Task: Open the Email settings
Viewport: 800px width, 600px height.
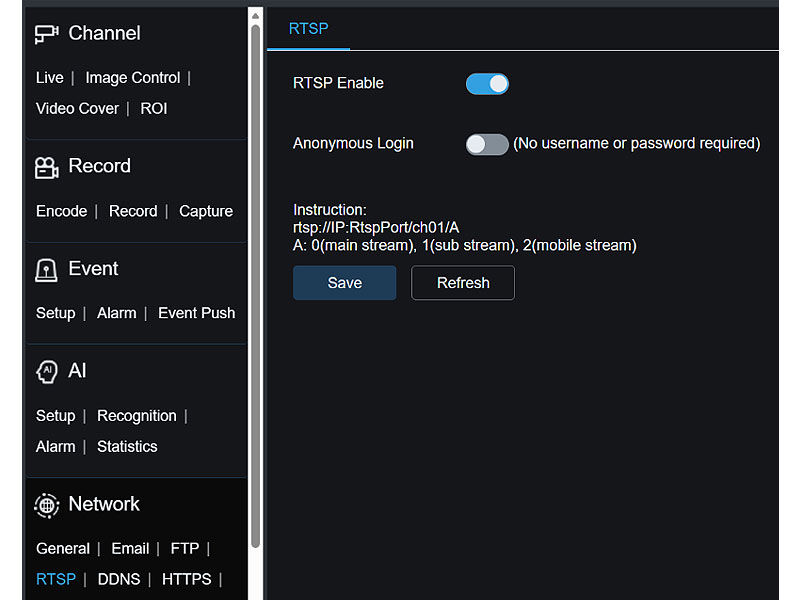Action: pyautogui.click(x=130, y=548)
